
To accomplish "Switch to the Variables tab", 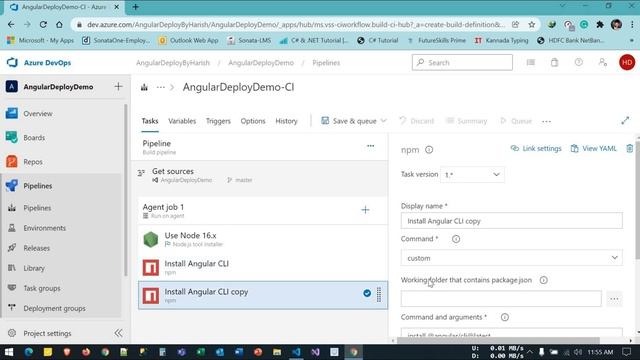I will [182, 121].
